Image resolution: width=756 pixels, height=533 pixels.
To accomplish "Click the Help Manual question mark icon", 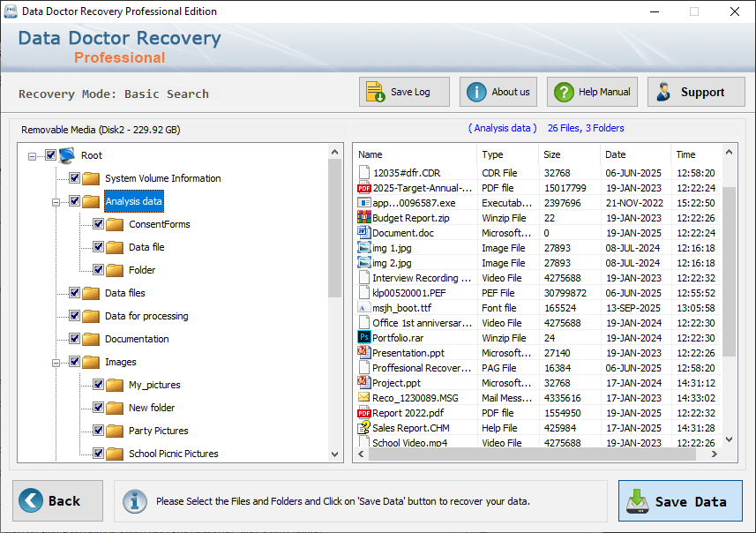I will pyautogui.click(x=564, y=92).
